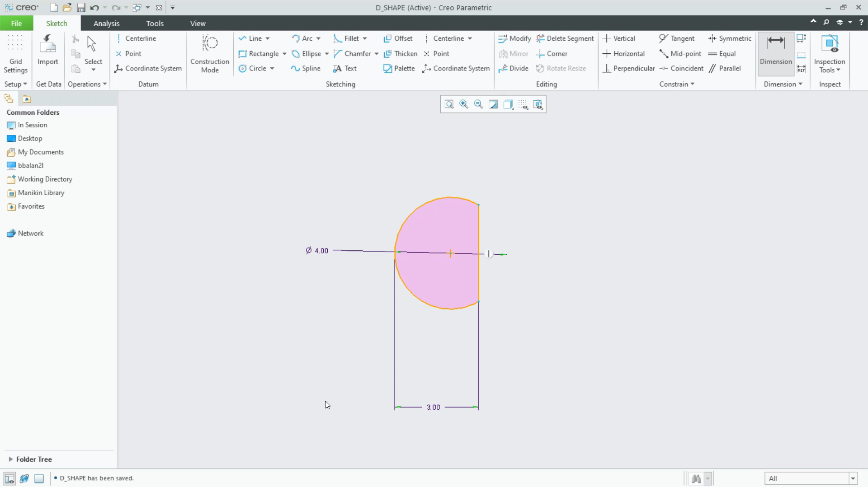
Task: Open the Palette tool
Action: click(399, 68)
